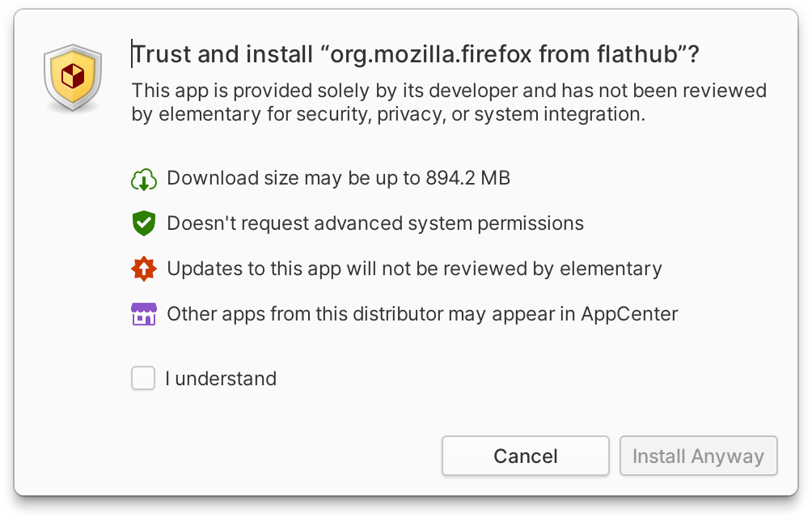Viewport: 812px width, 518px height.
Task: Tick the I understand checkbox
Action: (x=143, y=378)
